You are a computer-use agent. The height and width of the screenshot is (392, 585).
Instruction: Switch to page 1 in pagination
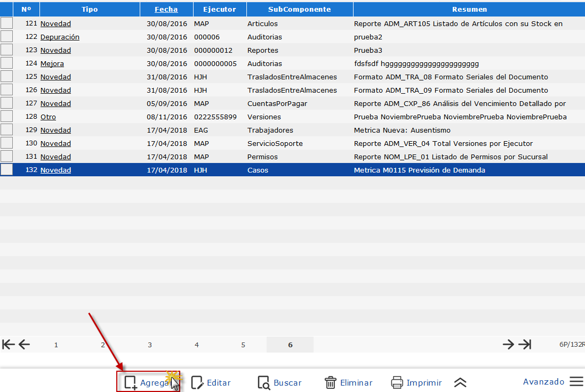pyautogui.click(x=56, y=345)
